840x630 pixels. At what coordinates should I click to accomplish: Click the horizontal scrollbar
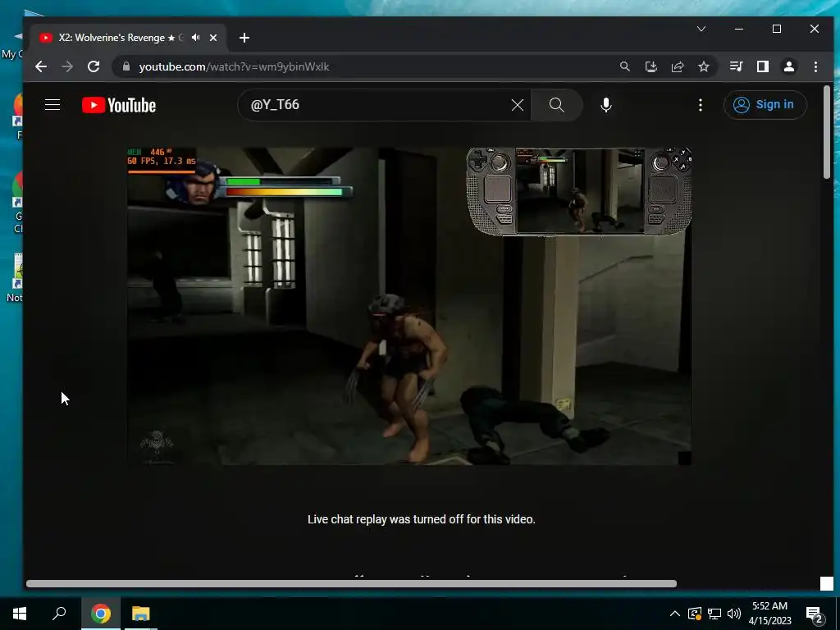[x=351, y=583]
